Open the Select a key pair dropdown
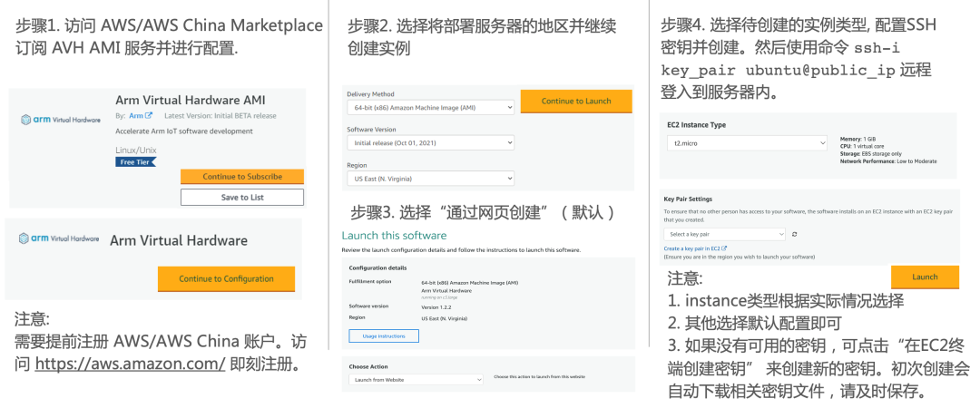Screen dimensions: 980x408 [x=724, y=234]
